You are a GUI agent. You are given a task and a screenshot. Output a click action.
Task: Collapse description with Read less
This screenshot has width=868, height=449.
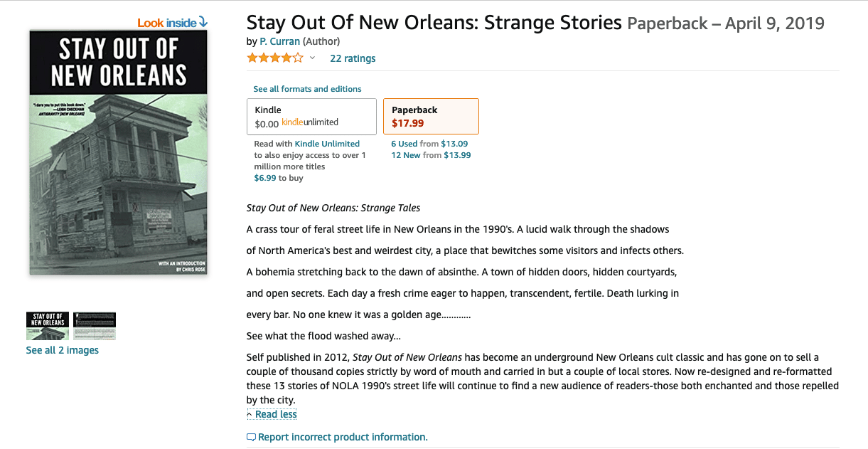click(x=272, y=414)
